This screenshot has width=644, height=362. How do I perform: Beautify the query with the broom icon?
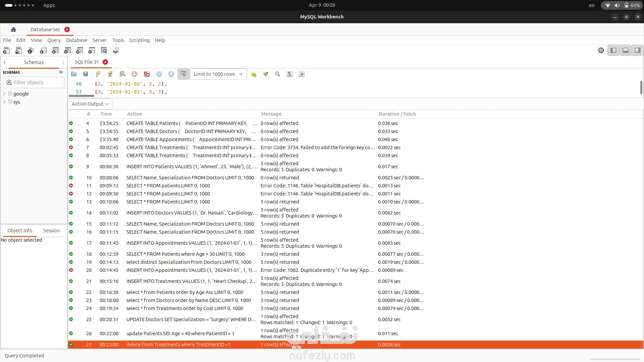265,74
